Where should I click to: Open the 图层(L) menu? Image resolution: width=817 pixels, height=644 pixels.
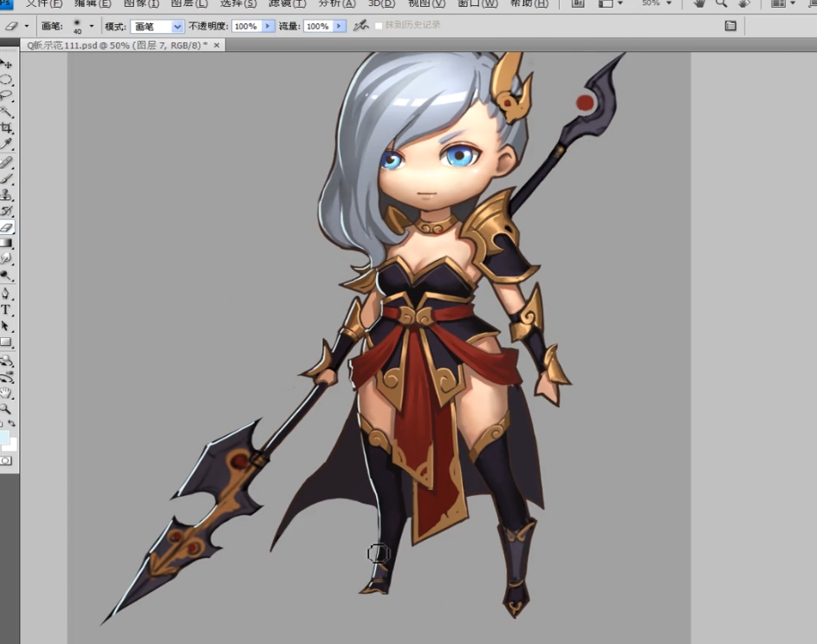189,3
